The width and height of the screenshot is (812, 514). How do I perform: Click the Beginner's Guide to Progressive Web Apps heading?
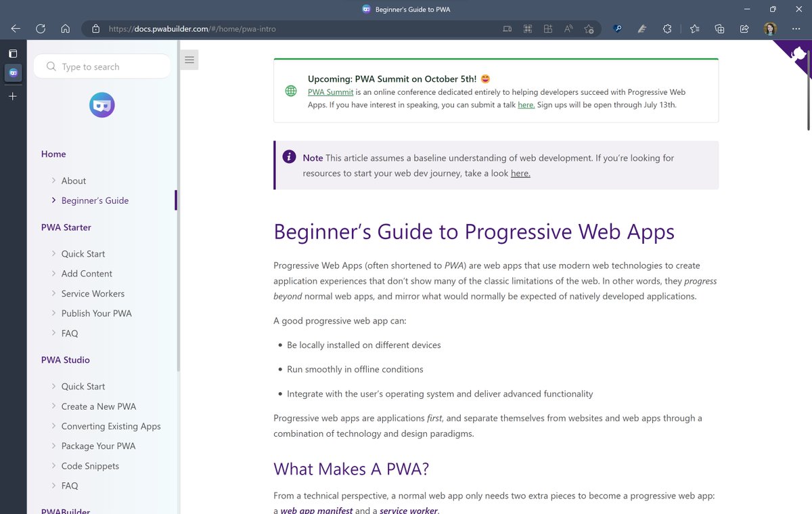click(474, 232)
